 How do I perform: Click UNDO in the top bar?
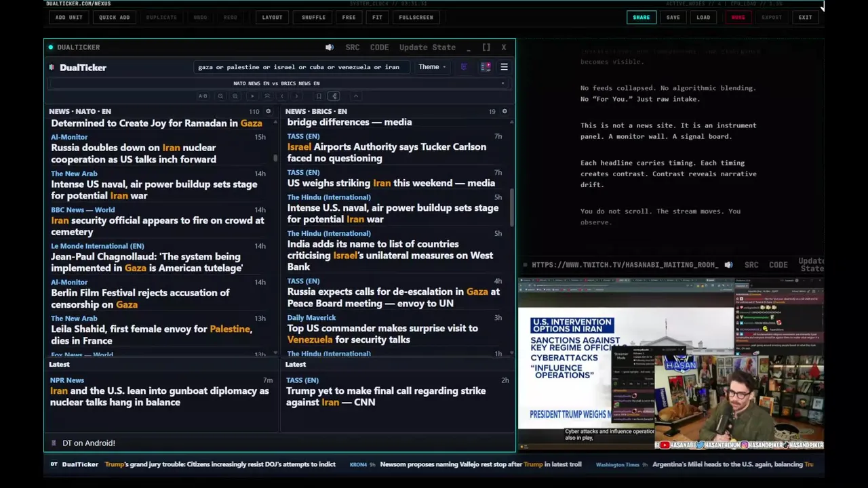[x=200, y=17]
